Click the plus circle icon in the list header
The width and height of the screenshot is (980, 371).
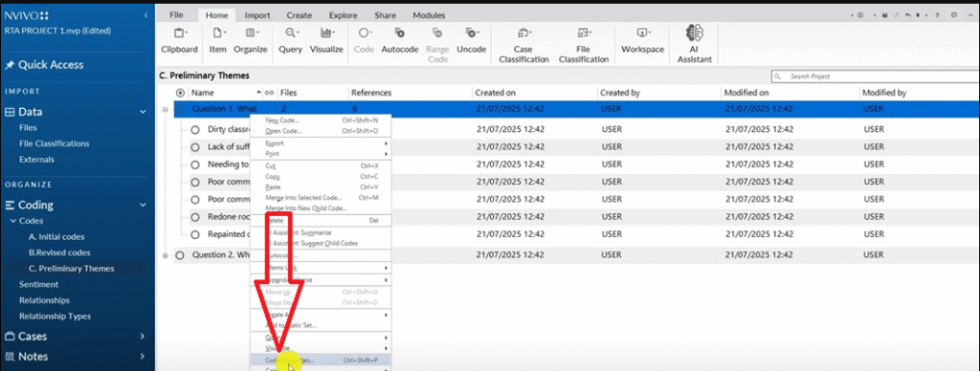[180, 93]
